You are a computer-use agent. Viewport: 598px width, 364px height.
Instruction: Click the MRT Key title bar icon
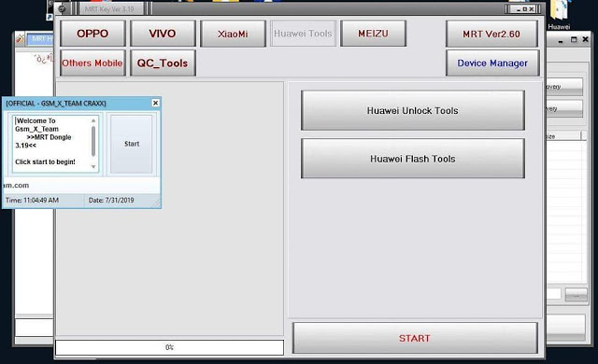click(62, 8)
